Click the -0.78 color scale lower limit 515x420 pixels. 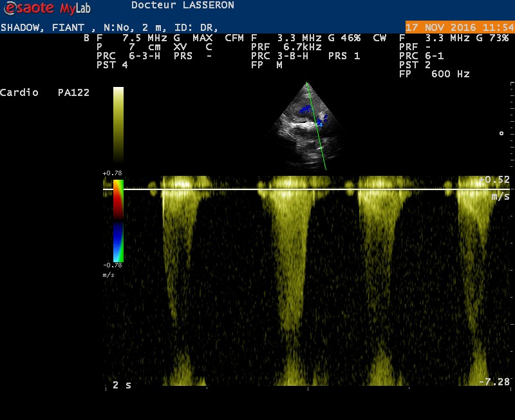(112, 265)
